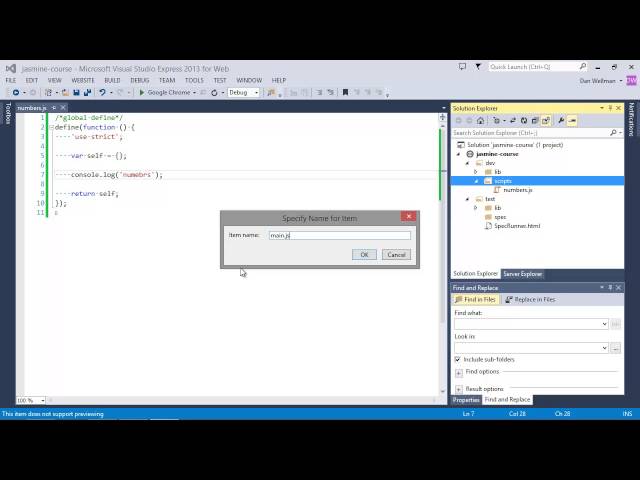Open the FILE menu
Viewport: 640px width, 480px height.
click(11, 80)
